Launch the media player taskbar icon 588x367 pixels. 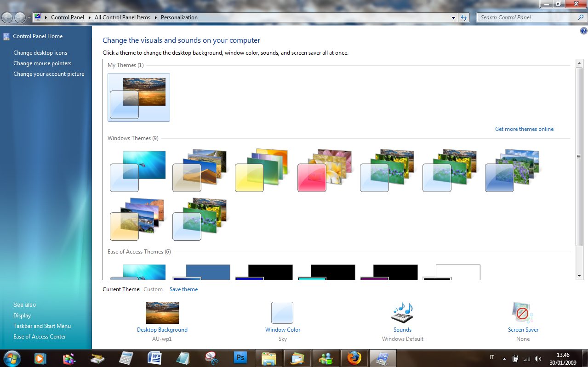click(40, 358)
